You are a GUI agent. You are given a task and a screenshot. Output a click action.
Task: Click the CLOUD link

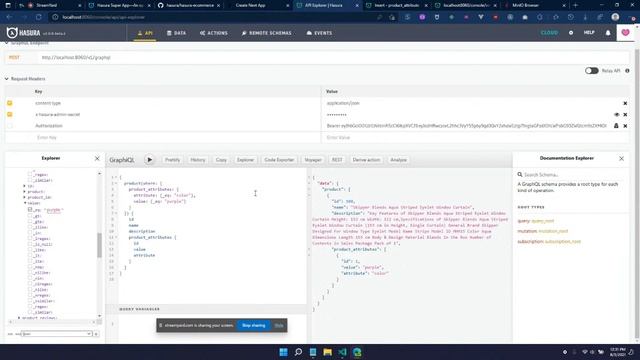(x=549, y=33)
